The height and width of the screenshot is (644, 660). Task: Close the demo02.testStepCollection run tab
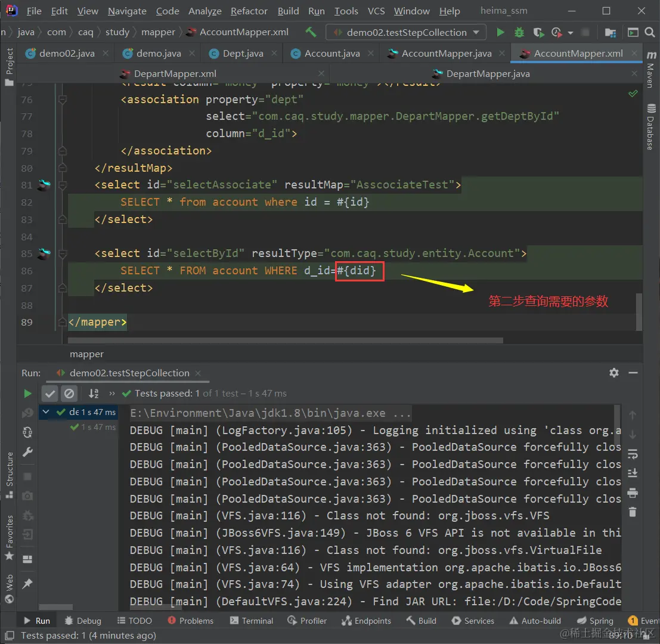[198, 373]
